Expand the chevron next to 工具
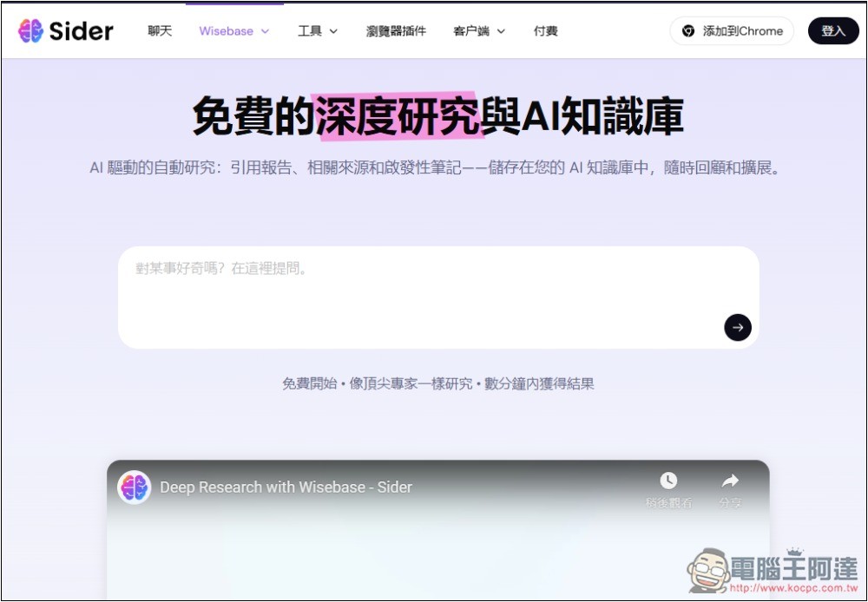868x602 pixels. tap(334, 31)
